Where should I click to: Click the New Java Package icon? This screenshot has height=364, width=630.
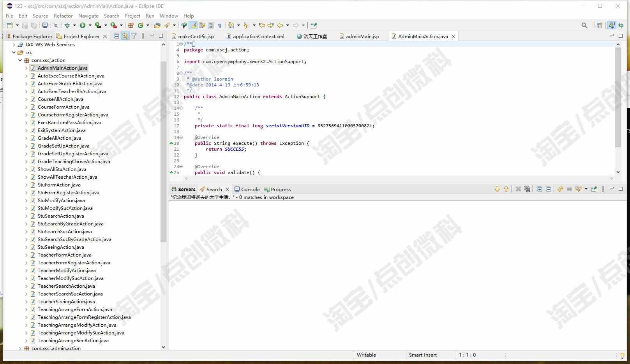click(131, 25)
